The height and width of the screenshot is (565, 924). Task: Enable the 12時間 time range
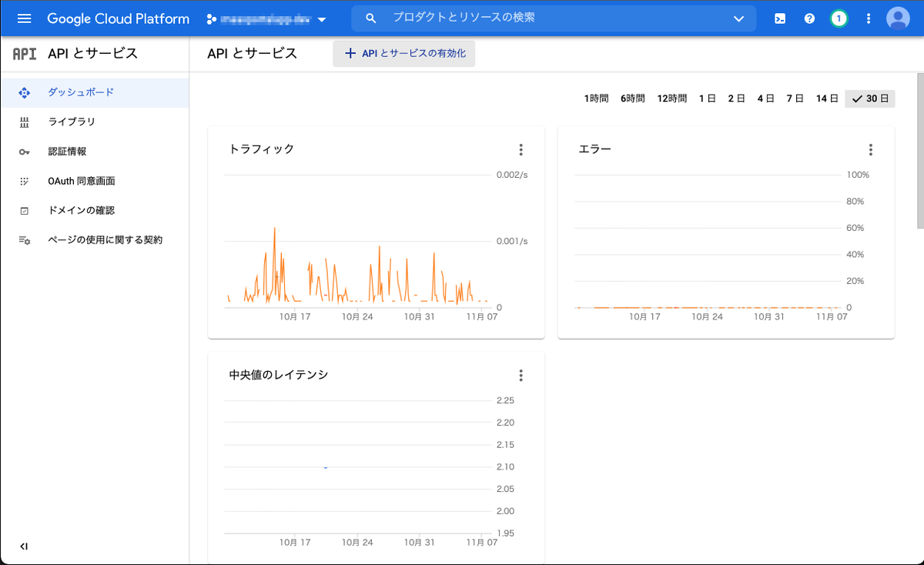point(671,98)
